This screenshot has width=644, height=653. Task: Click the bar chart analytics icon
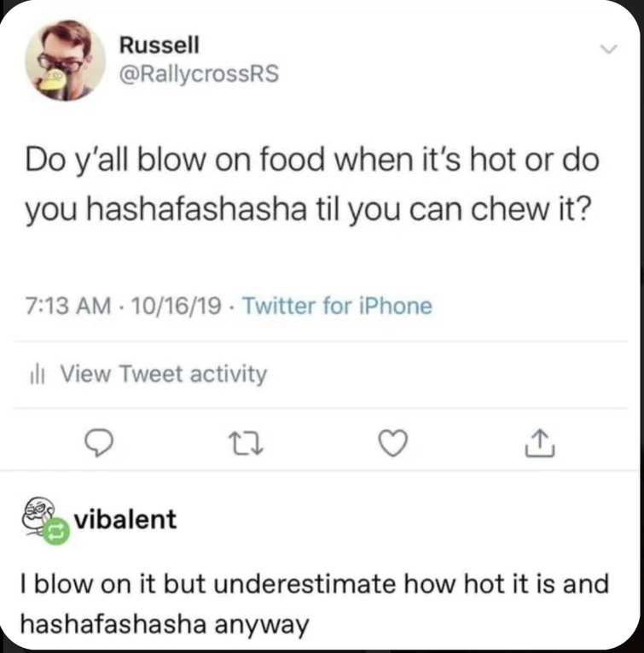point(36,374)
